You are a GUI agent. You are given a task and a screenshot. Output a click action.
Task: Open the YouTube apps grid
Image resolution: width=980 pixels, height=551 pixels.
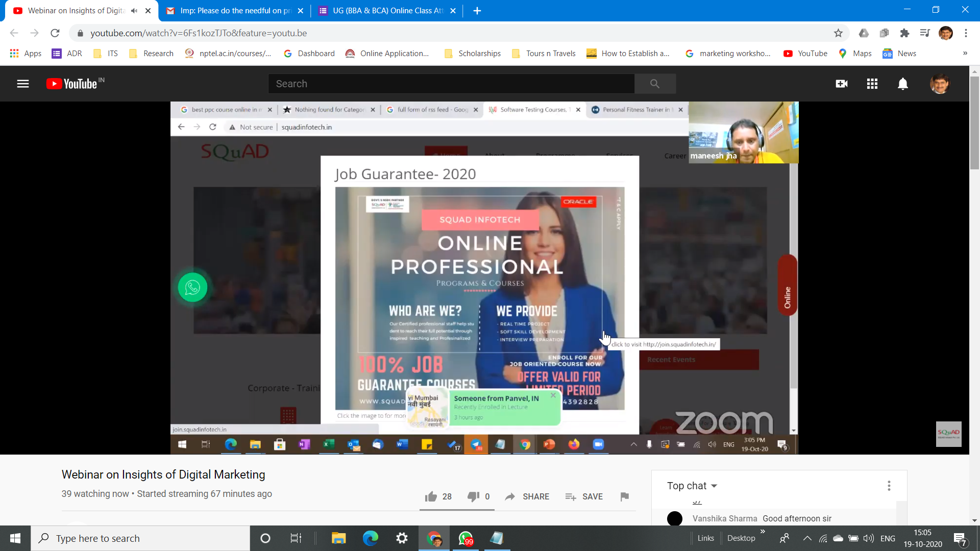(872, 84)
